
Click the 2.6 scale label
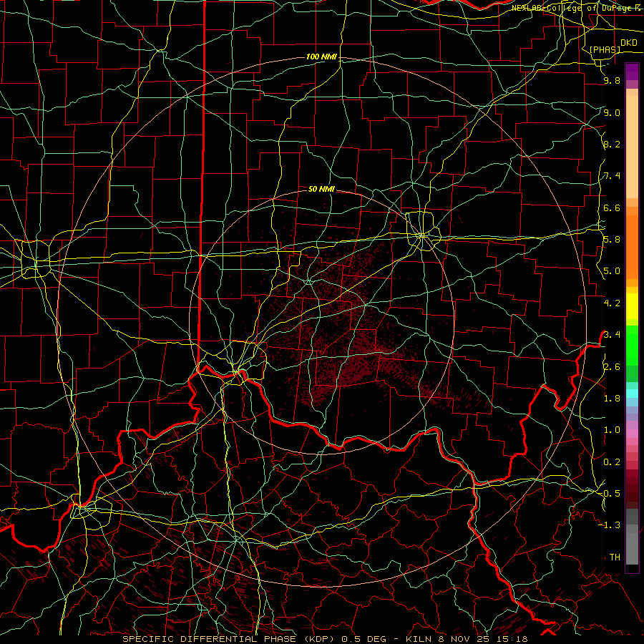coord(612,366)
